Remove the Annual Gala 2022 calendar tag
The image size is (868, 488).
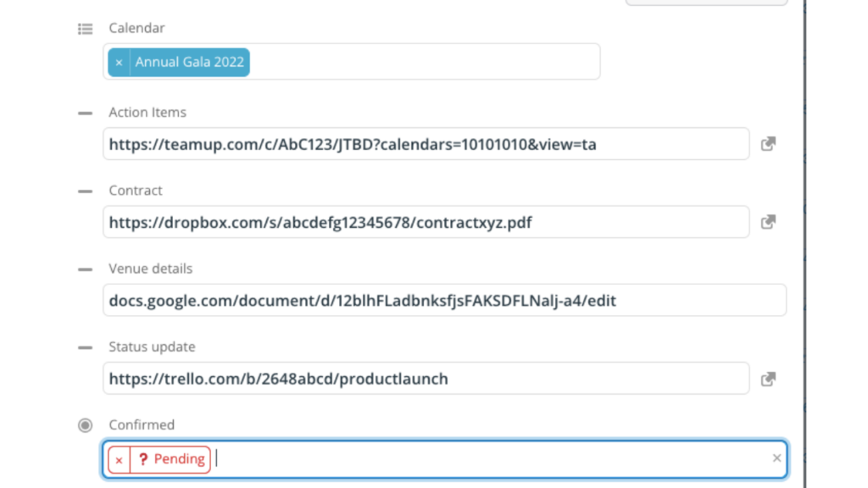(x=119, y=63)
